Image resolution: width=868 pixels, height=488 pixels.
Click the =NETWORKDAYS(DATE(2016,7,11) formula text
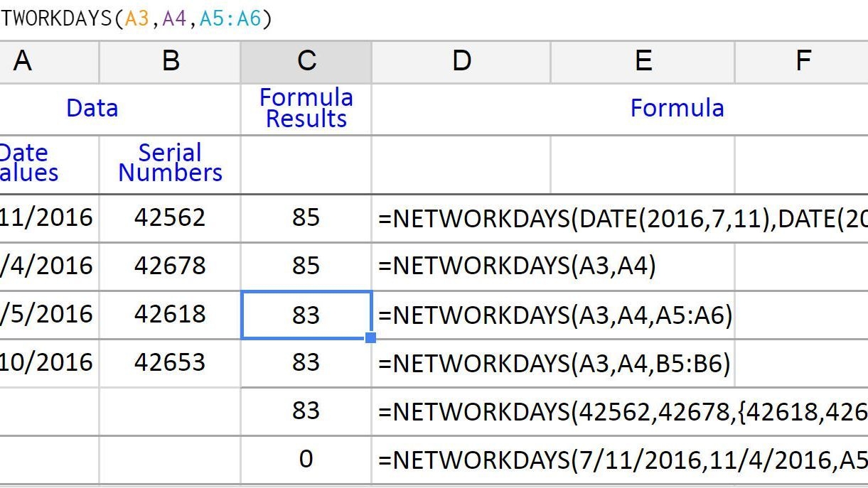(x=623, y=217)
